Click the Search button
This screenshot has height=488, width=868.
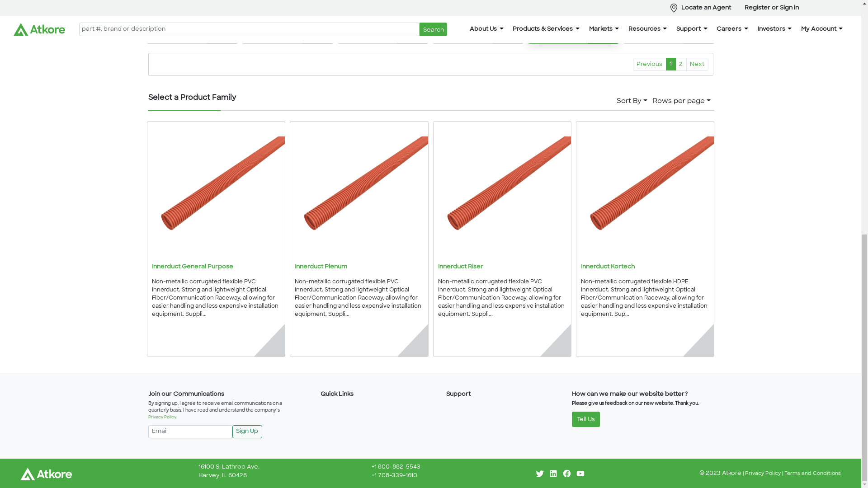(433, 29)
